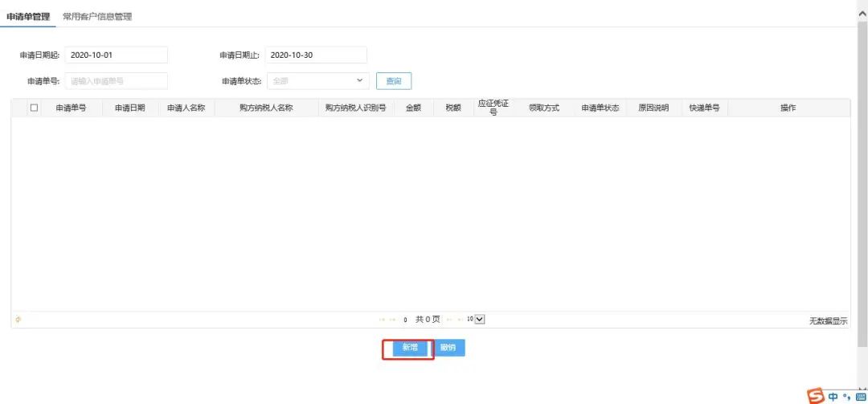Go to first page pager arrow
868x404 pixels.
[x=382, y=320]
